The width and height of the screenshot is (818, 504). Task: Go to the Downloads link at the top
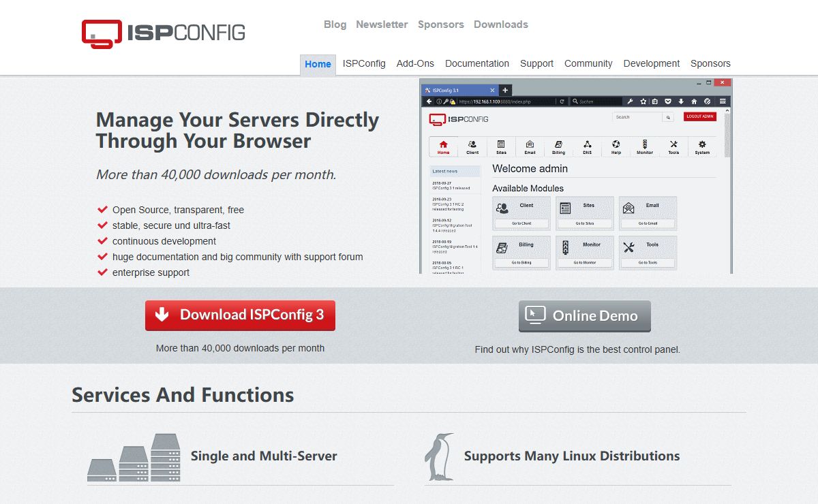501,25
